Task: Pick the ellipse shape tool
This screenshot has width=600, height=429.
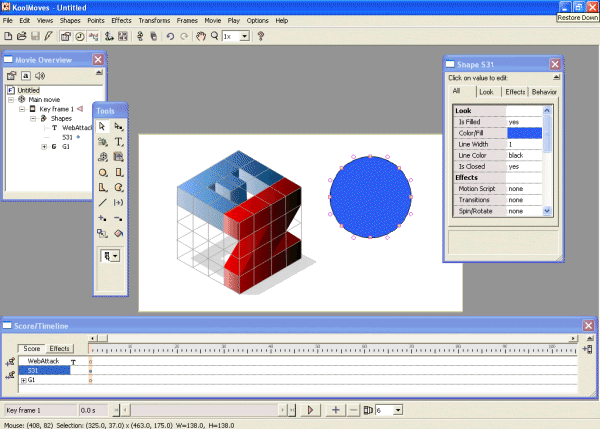Action: click(103, 172)
